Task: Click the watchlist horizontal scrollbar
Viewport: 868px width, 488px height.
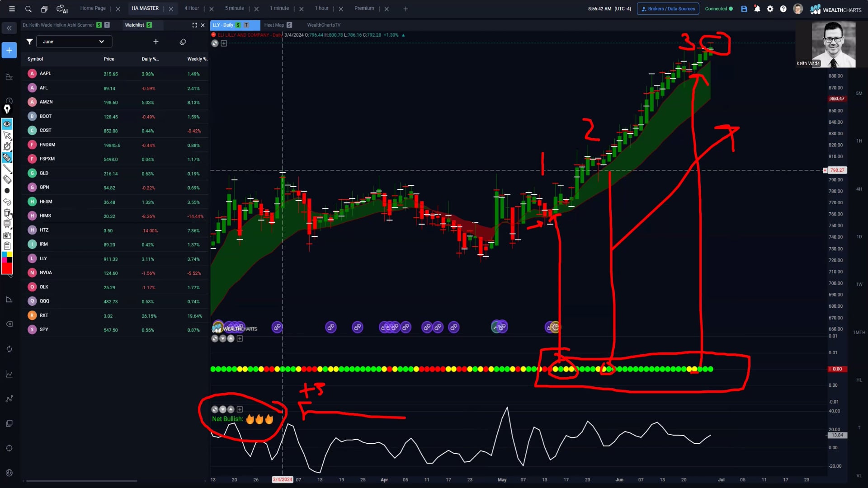Action: point(81,481)
